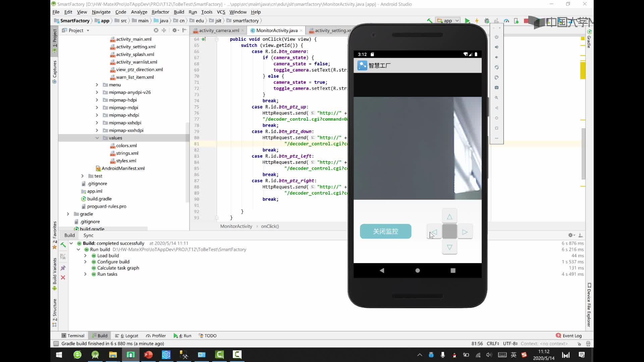Run the app with the green play icon
Viewport: 644px width, 362px height.
(467, 21)
